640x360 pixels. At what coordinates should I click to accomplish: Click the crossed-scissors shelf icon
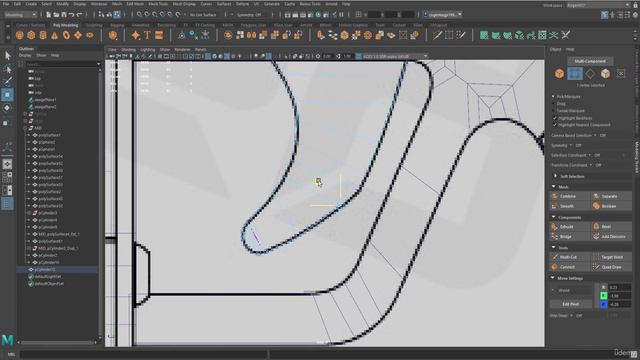click(x=565, y=36)
